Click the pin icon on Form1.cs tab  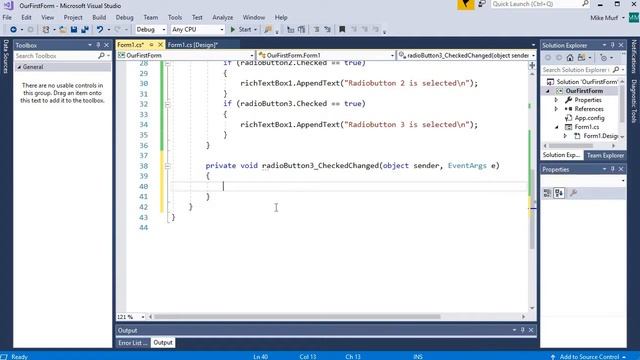[x=151, y=44]
